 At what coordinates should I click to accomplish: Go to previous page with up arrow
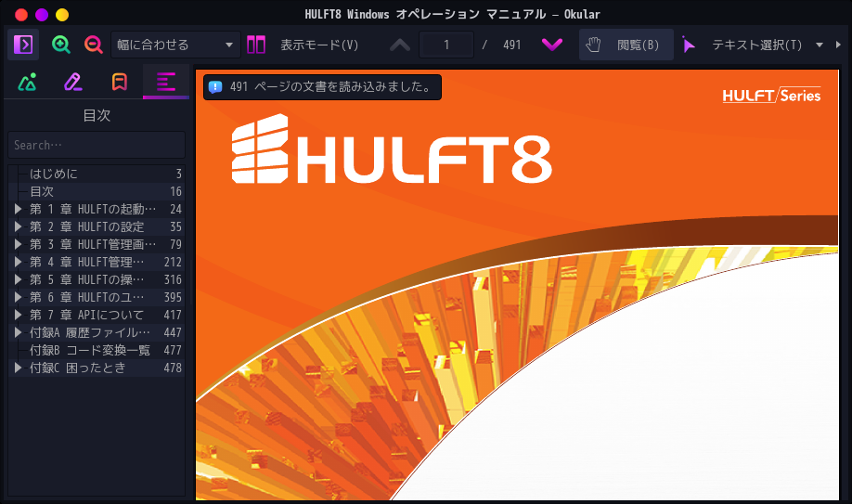click(x=400, y=45)
